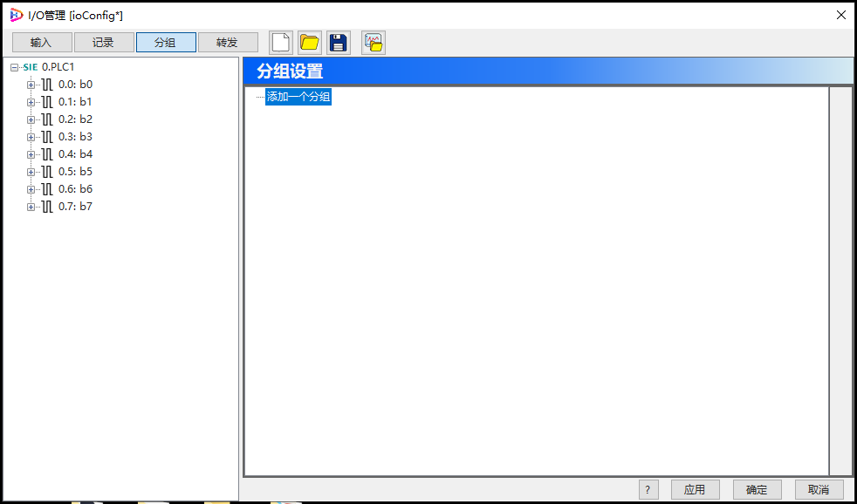Click the SIE device icon of 0.PLC1
Image resolution: width=857 pixels, height=504 pixels.
click(30, 67)
